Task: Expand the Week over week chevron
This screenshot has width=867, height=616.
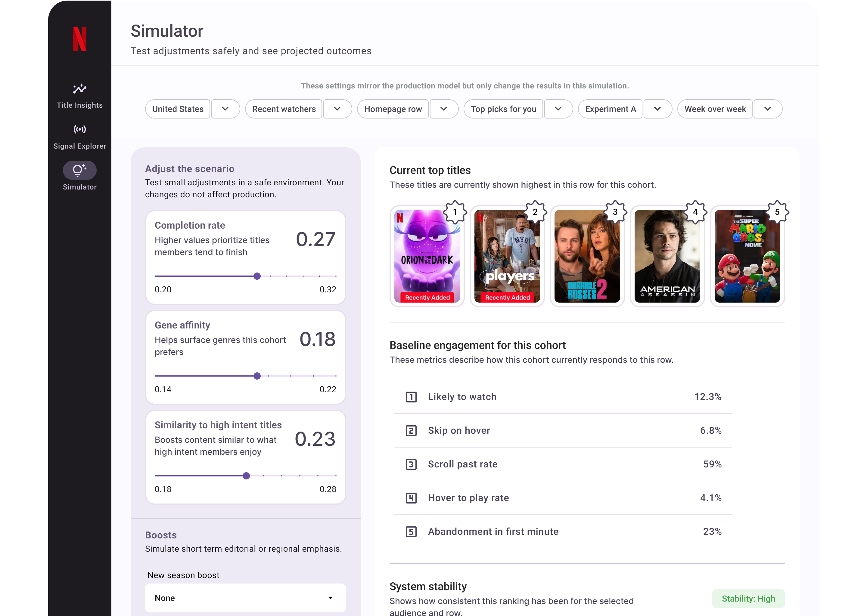Action: pyautogui.click(x=768, y=109)
